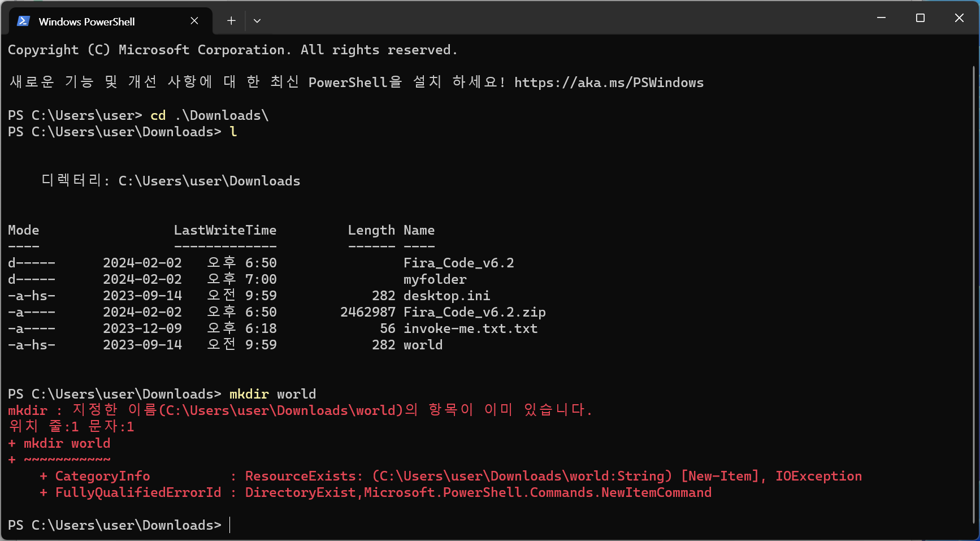The width and height of the screenshot is (980, 541).
Task: Close the Windows PowerShell tab
Action: pyautogui.click(x=194, y=21)
